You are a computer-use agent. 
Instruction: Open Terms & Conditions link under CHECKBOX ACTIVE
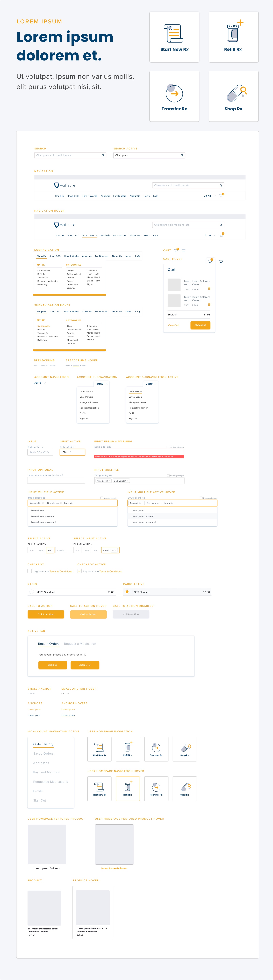[111, 571]
